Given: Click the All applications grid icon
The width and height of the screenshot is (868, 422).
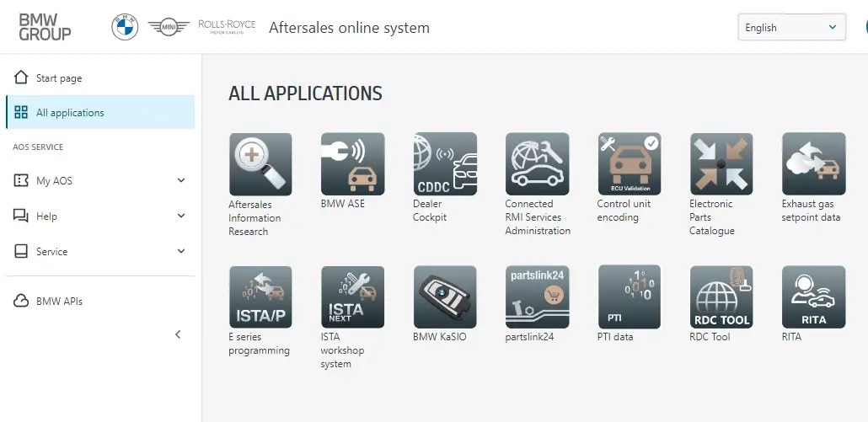Looking at the screenshot, I should coord(21,112).
